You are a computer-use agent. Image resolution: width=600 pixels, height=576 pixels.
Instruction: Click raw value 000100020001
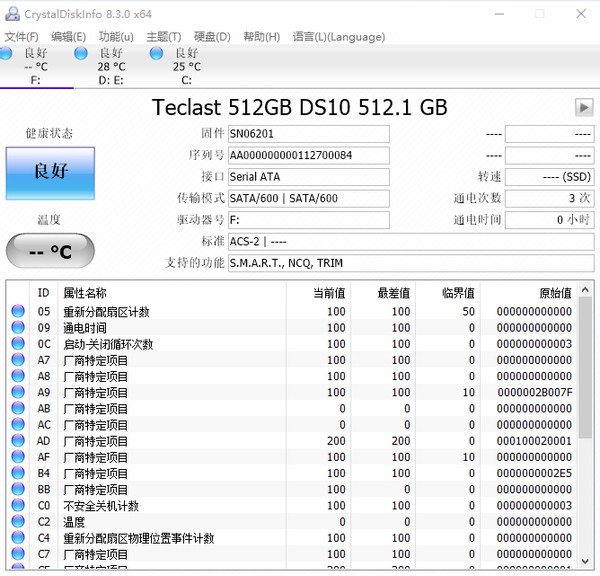pos(534,441)
